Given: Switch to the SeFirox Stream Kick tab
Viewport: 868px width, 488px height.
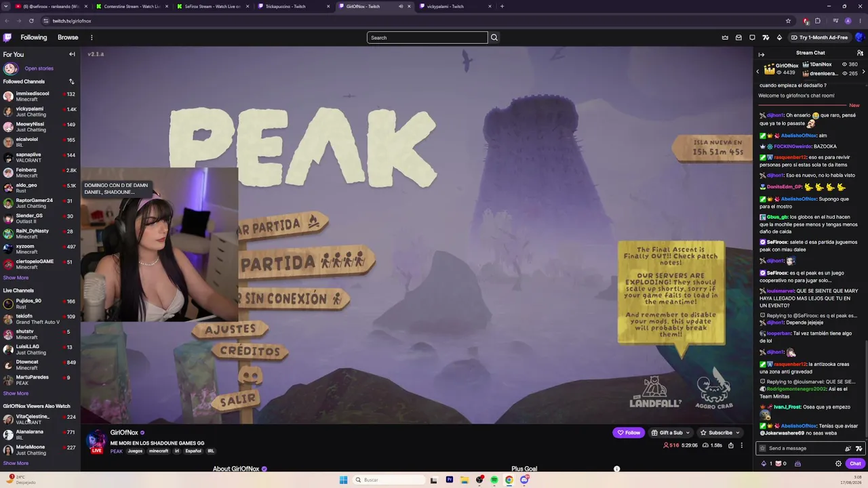Looking at the screenshot, I should 212,7.
